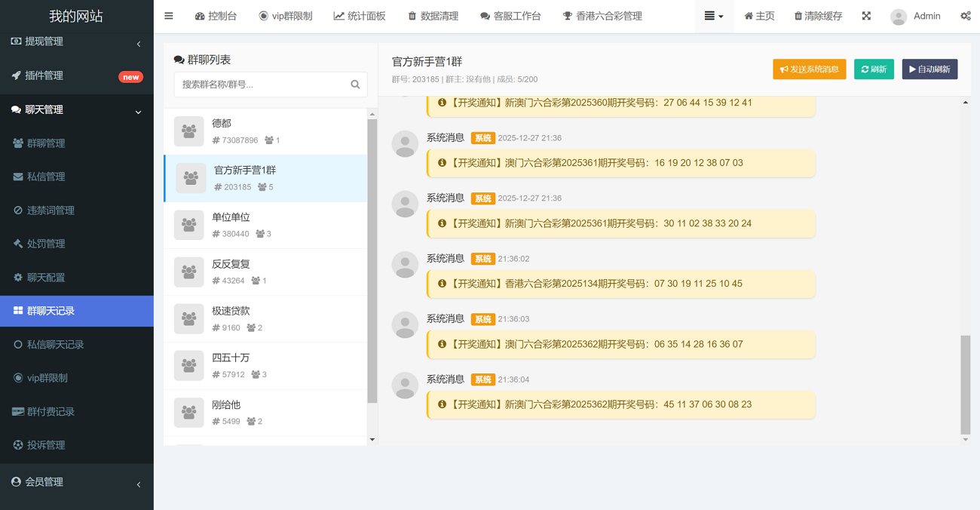
Task: Click the fullscreen expand icon
Action: point(866,16)
